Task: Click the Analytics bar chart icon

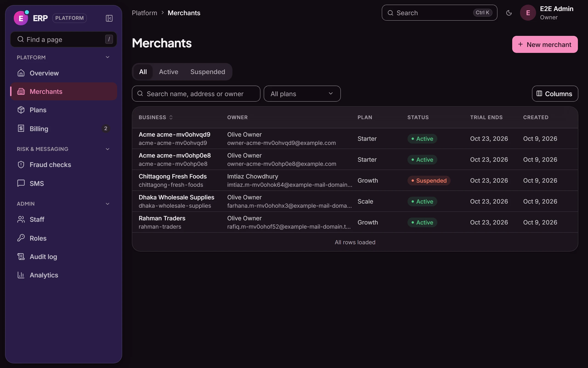Action: (21, 275)
